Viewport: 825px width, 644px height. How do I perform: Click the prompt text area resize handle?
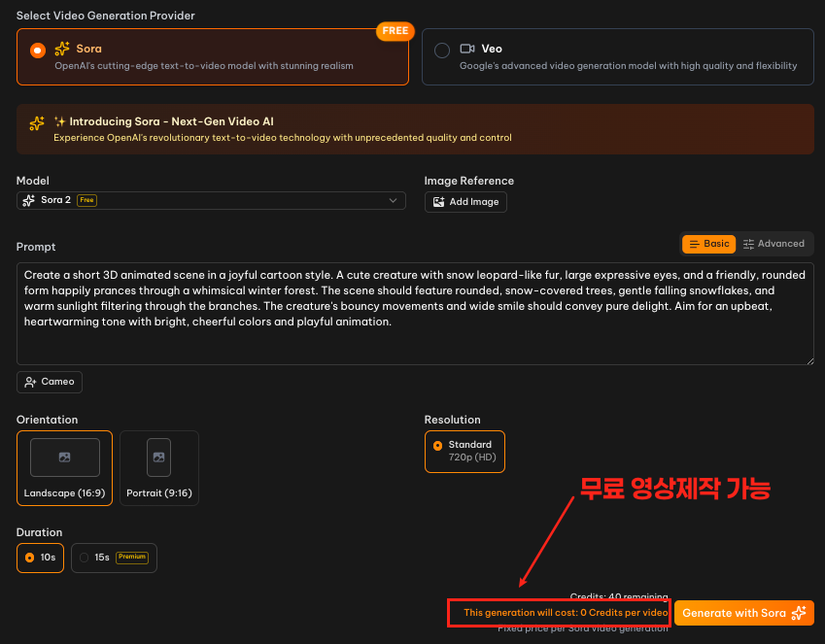810,361
